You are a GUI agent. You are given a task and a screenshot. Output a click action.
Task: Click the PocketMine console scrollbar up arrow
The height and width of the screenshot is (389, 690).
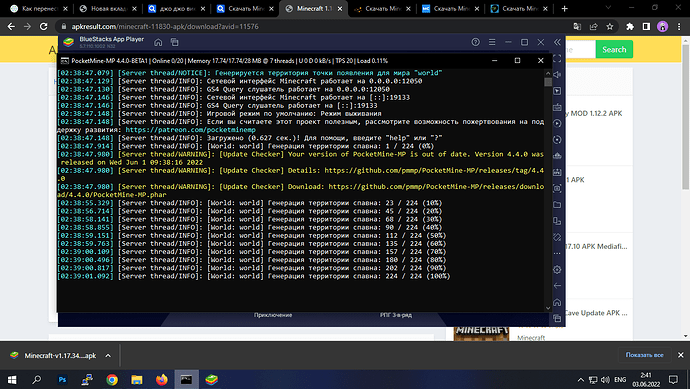coord(548,73)
